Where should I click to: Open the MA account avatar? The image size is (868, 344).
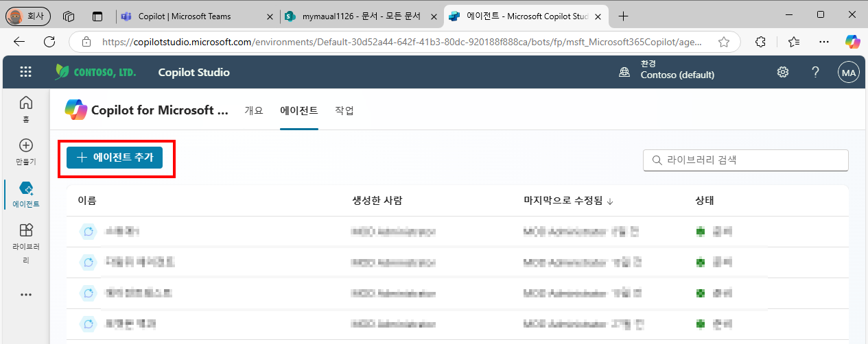click(849, 72)
